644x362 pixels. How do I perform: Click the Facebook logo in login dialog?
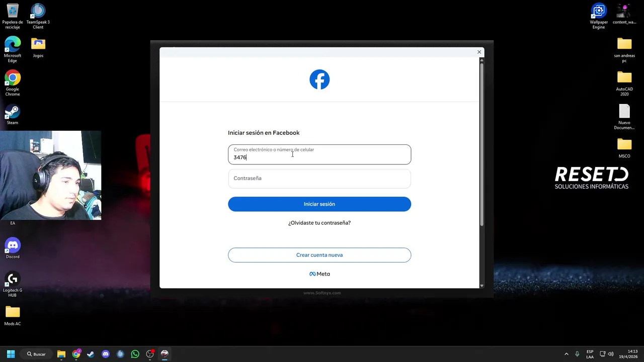pyautogui.click(x=319, y=79)
